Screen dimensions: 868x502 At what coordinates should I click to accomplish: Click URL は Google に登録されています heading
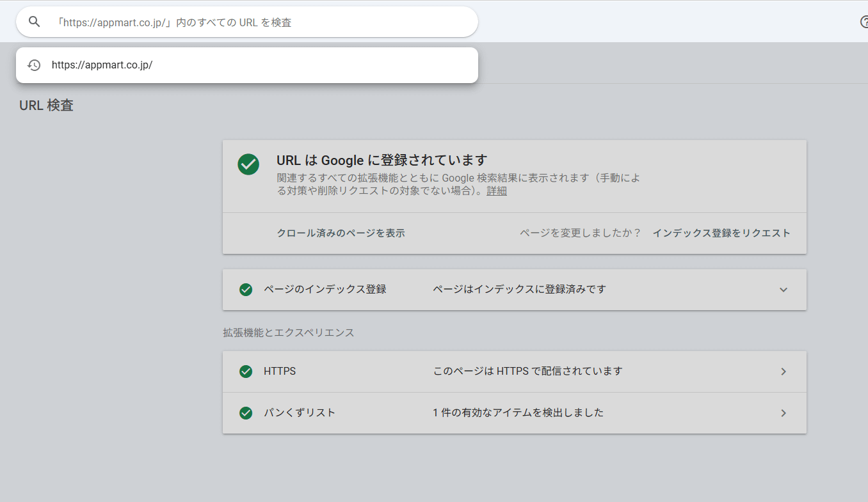(382, 160)
